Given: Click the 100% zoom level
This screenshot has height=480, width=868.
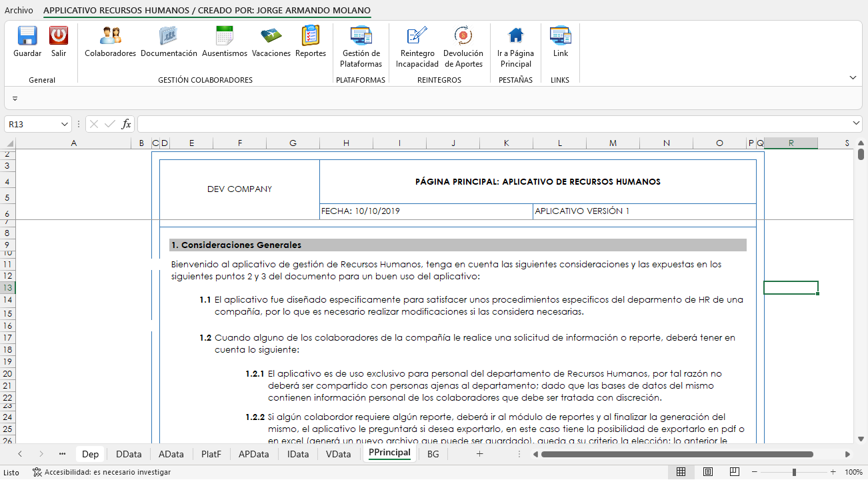Looking at the screenshot, I should click(x=854, y=472).
